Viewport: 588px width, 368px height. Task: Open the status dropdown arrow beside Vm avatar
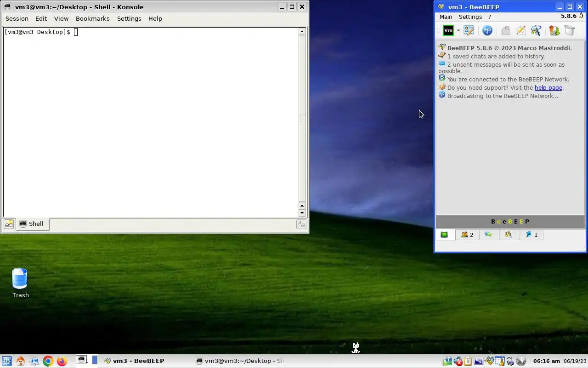click(458, 31)
